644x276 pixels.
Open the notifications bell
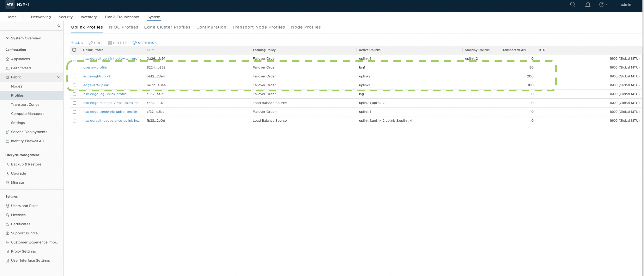(588, 4)
